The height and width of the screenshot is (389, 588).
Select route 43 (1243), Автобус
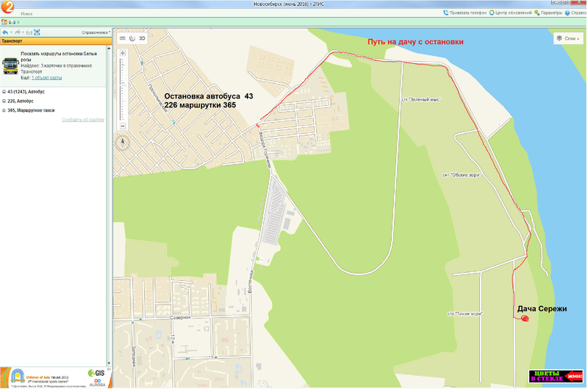(x=26, y=91)
